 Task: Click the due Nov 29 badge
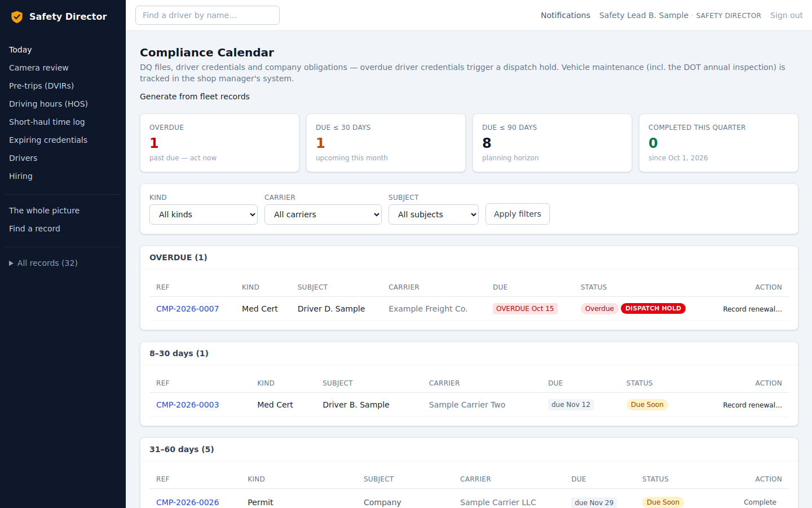point(594,502)
